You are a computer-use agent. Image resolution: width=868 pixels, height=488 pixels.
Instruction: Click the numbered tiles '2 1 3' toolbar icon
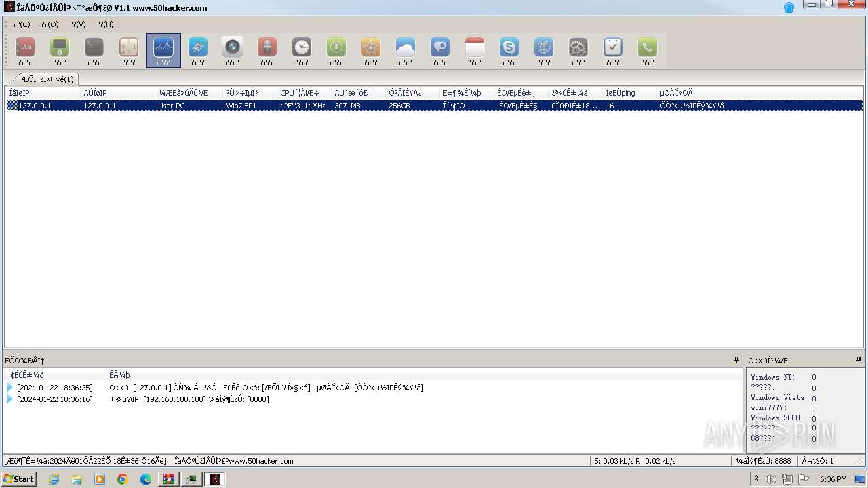[128, 50]
